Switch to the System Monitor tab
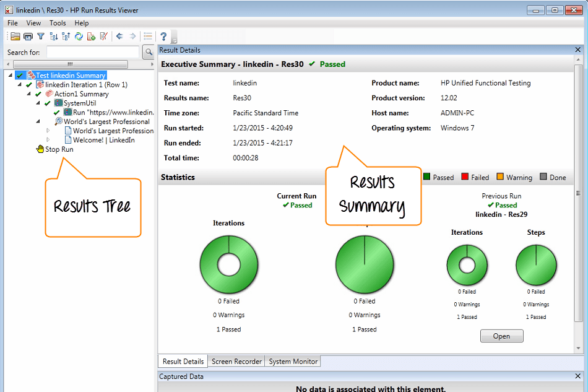 click(x=293, y=361)
